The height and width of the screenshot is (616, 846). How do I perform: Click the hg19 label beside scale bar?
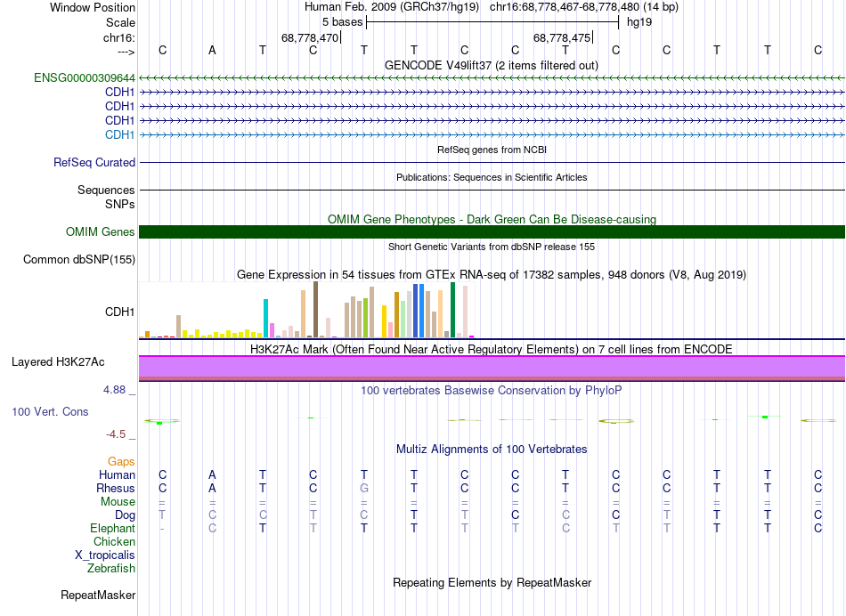pos(639,22)
